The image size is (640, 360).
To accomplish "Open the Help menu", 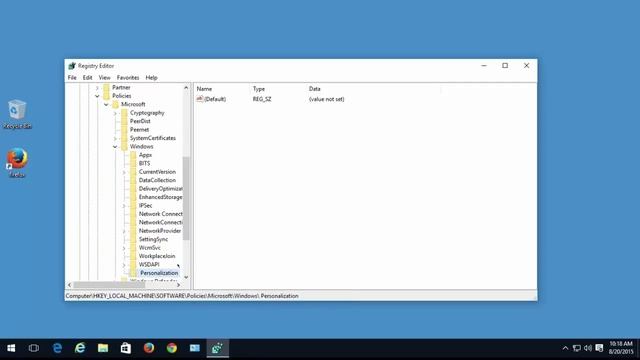I will [x=151, y=78].
